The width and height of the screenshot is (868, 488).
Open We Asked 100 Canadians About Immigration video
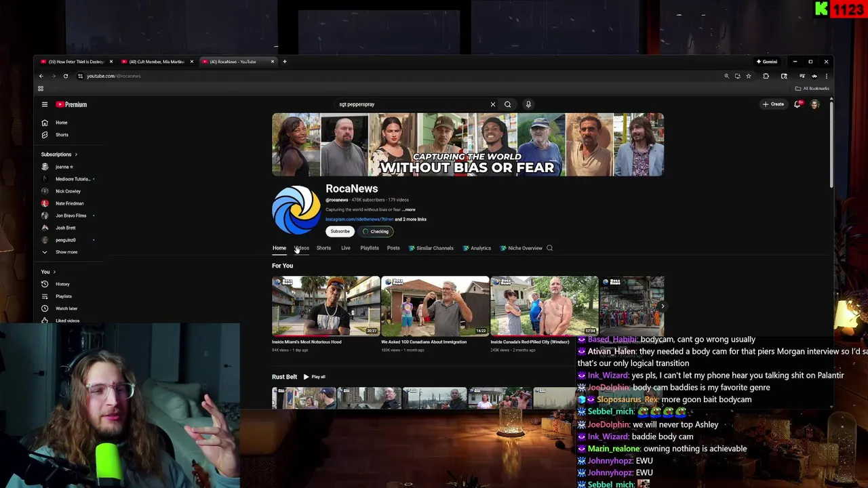tap(435, 306)
